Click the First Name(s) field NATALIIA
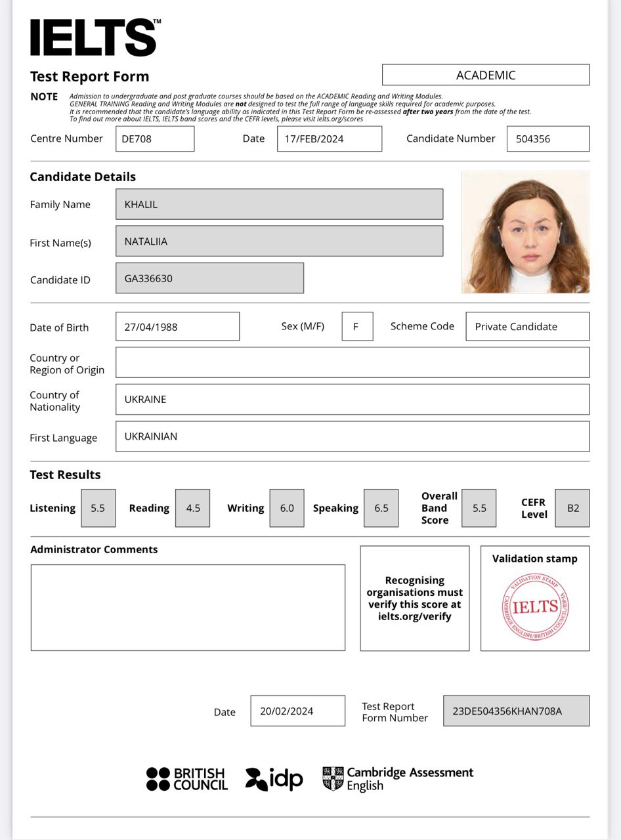Image resolution: width=621 pixels, height=840 pixels. [x=279, y=241]
